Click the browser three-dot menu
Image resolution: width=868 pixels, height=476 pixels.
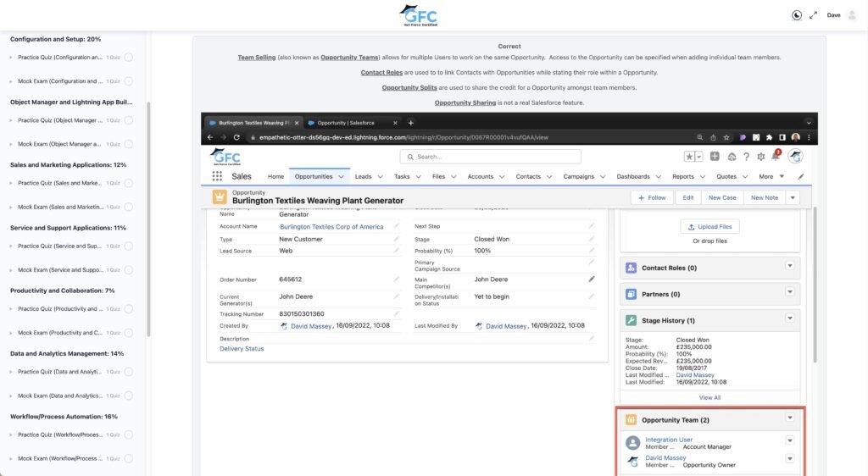point(809,137)
